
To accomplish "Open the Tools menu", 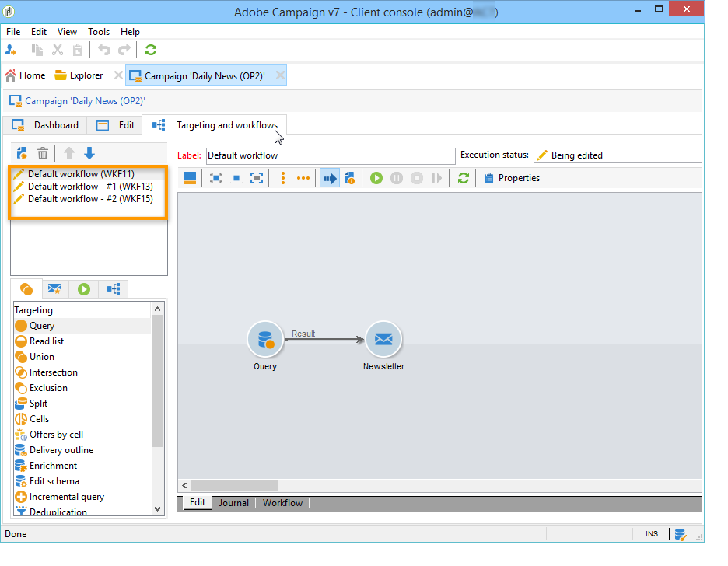I will [x=99, y=32].
